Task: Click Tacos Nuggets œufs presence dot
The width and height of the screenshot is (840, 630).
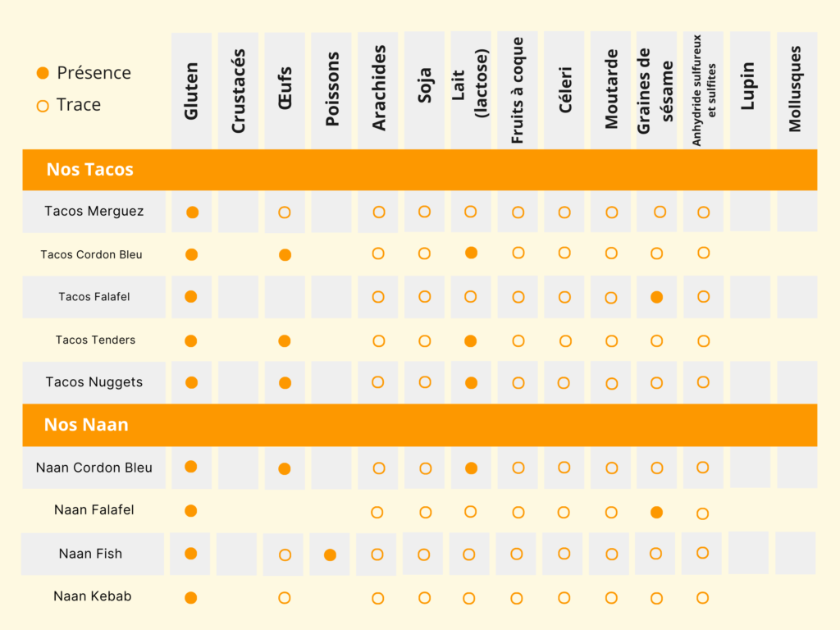Action: point(285,383)
